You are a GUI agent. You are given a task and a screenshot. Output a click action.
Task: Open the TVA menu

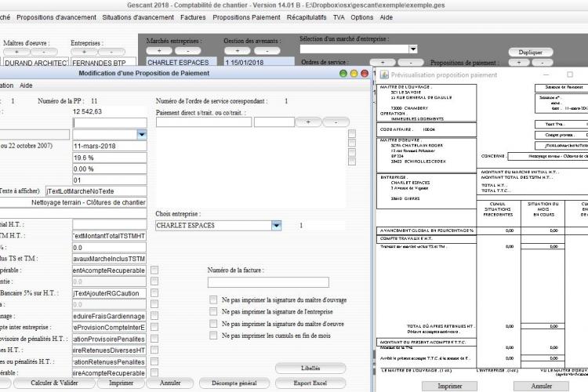(339, 17)
